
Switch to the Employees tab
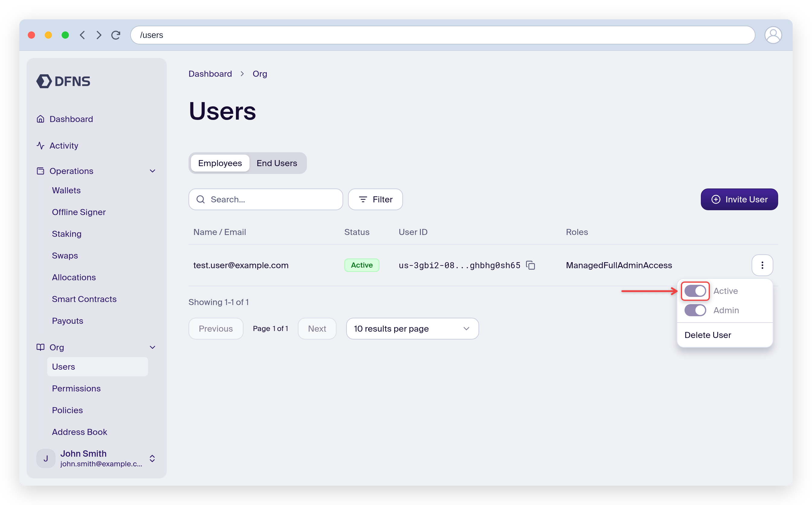point(220,163)
